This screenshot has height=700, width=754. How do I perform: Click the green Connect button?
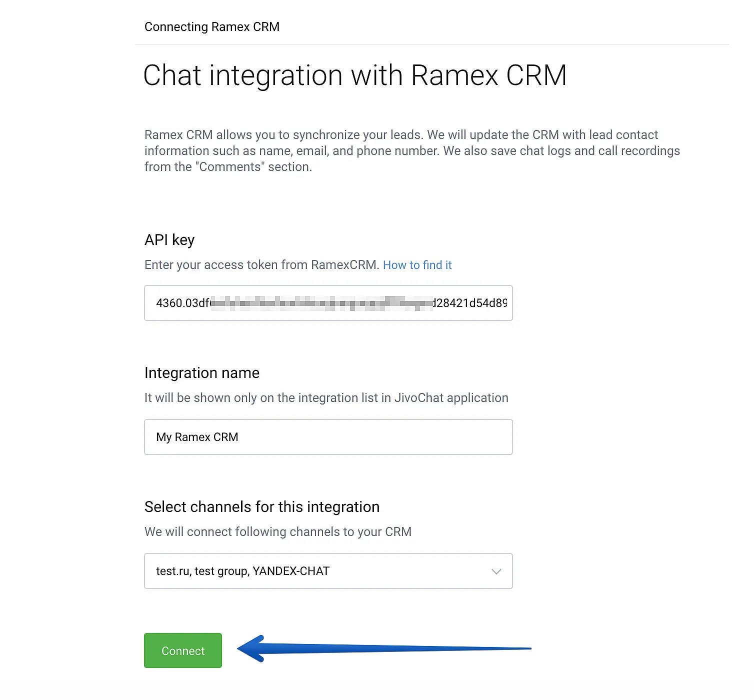182,650
